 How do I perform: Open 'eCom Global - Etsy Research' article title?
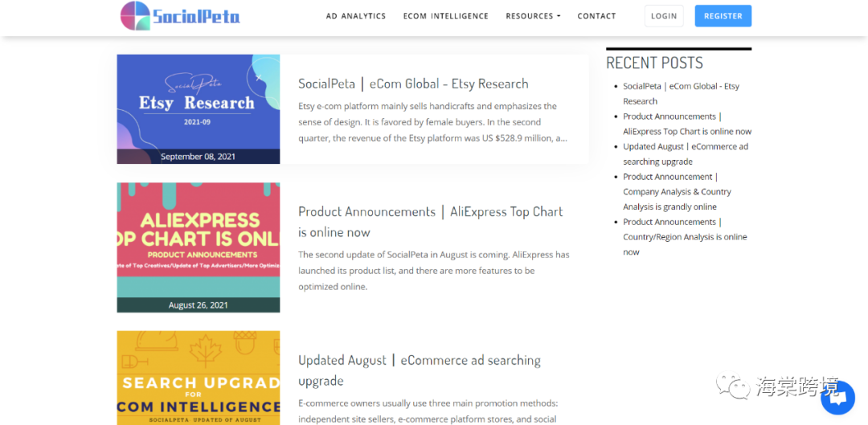click(413, 84)
